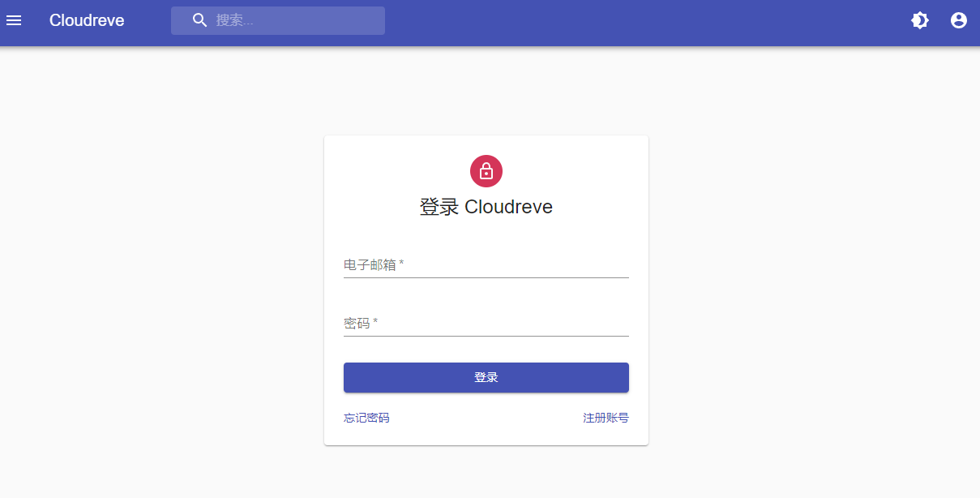This screenshot has width=980, height=498.
Task: Click the 密码 password field
Action: coord(486,324)
